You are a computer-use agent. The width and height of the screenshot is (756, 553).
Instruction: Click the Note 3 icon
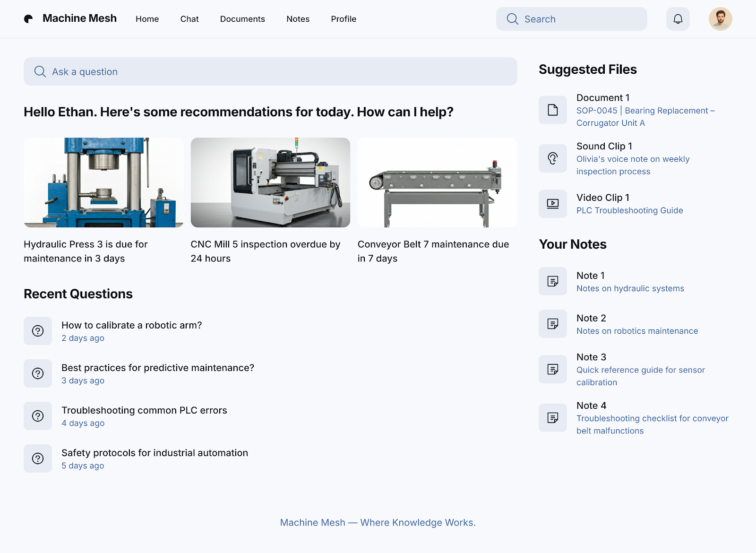point(553,369)
